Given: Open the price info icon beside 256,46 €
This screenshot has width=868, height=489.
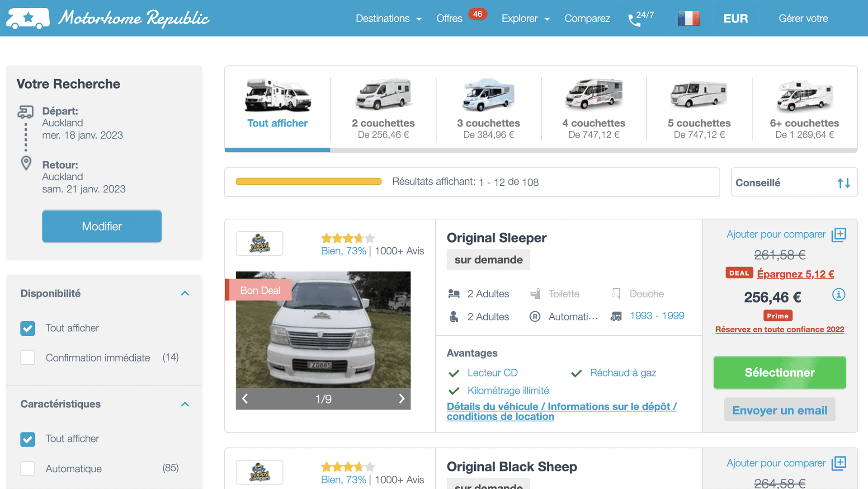Looking at the screenshot, I should (x=839, y=295).
